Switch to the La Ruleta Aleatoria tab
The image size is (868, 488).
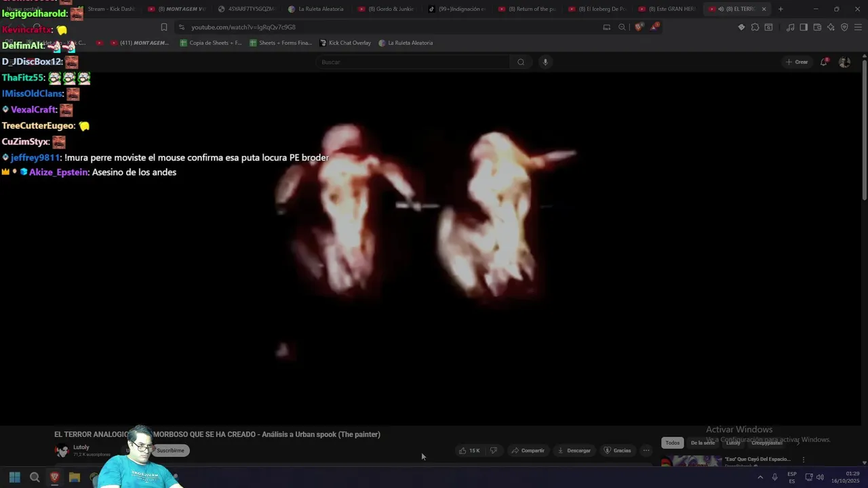click(316, 9)
